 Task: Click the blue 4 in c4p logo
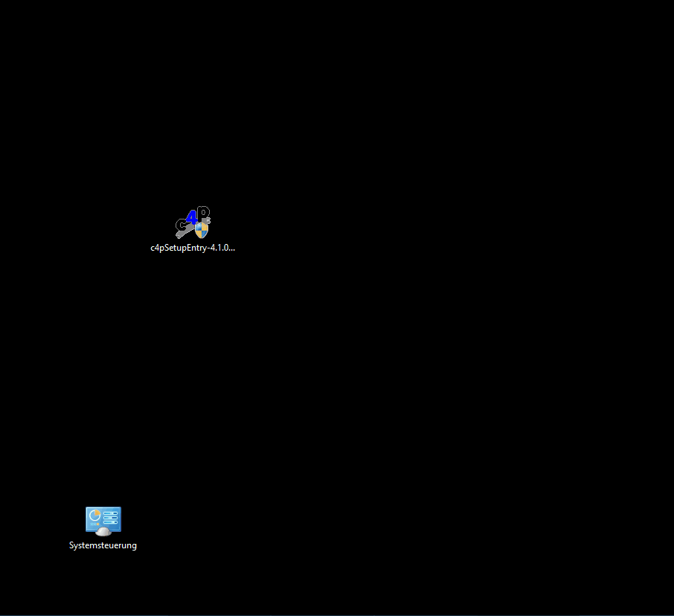[x=193, y=216]
